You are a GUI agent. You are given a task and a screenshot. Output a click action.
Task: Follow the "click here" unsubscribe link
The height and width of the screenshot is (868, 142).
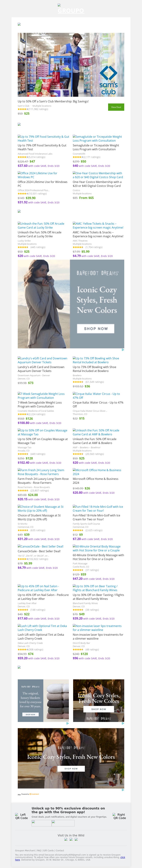tap(17, 860)
